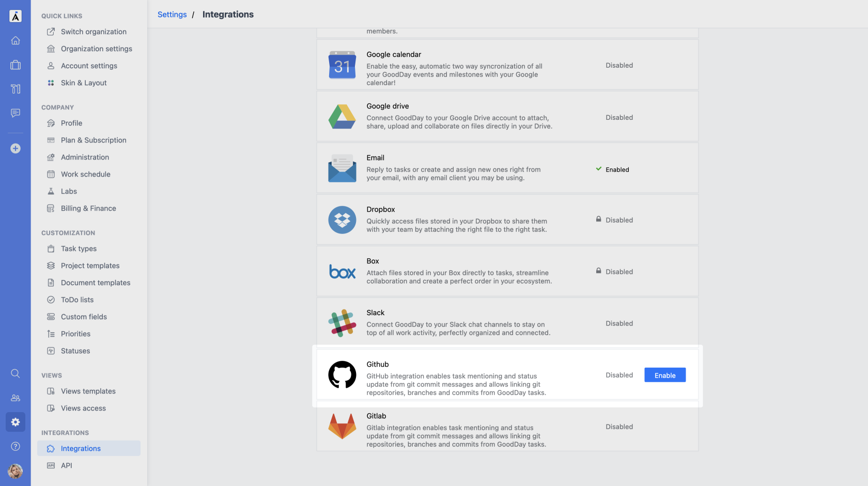Click the Email integration title
This screenshot has height=486, width=868.
pyautogui.click(x=375, y=158)
